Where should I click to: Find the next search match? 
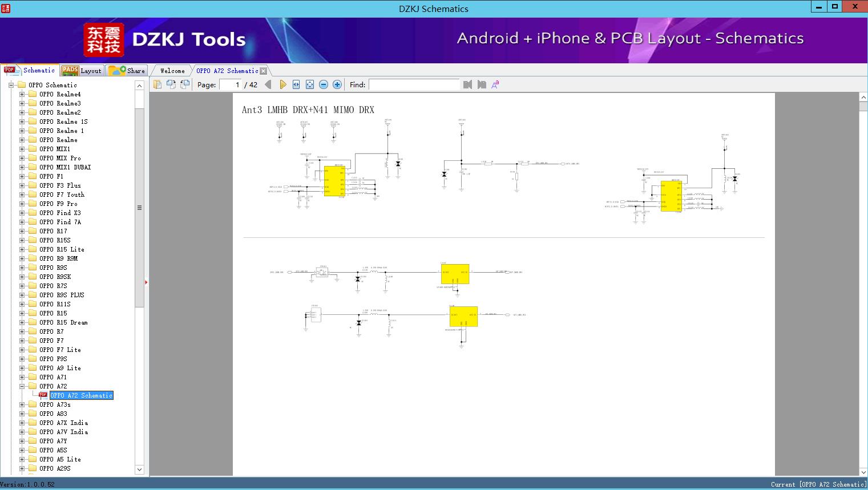(482, 84)
